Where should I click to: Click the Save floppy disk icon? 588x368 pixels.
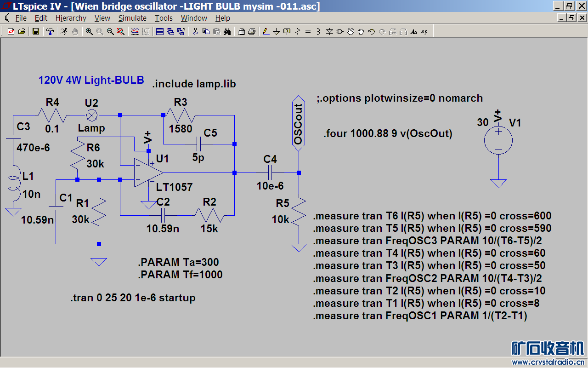coord(35,31)
